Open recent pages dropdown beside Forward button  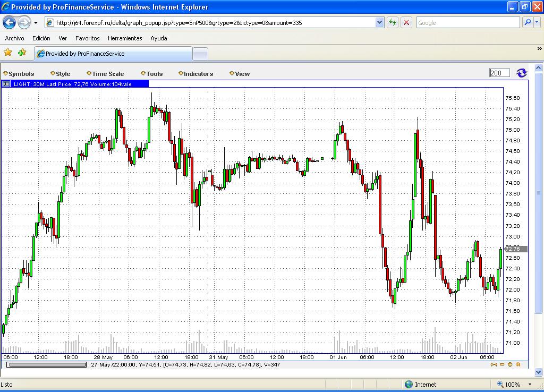36,23
